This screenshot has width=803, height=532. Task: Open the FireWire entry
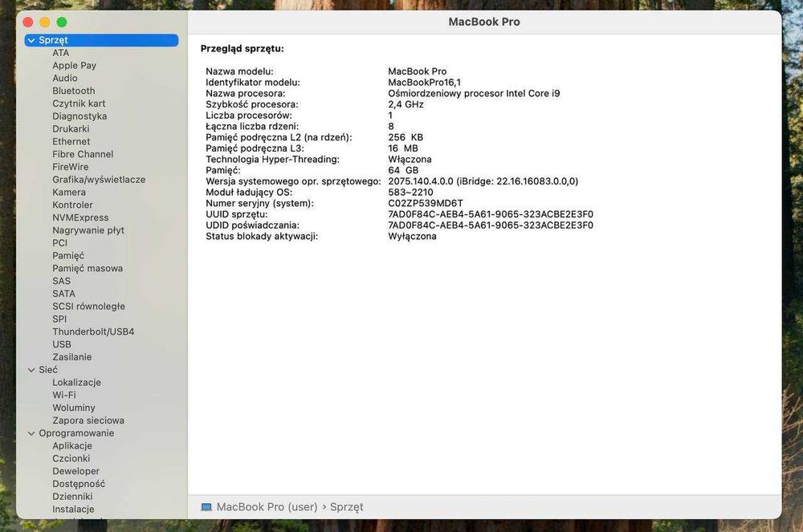click(70, 167)
